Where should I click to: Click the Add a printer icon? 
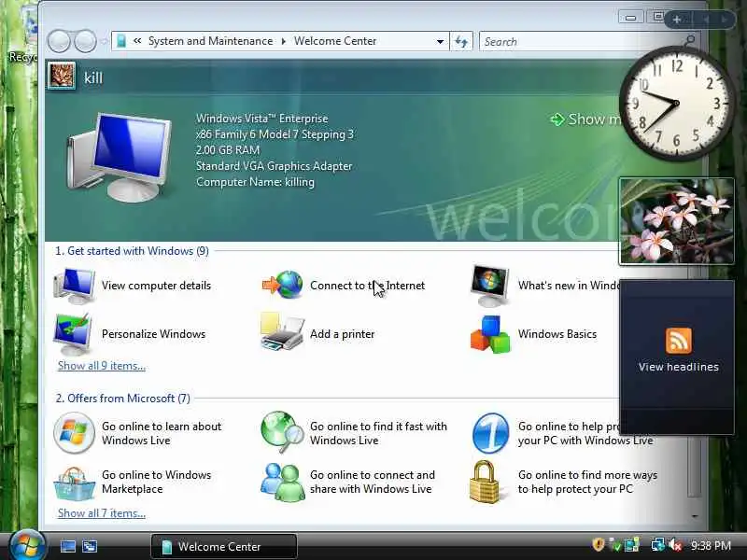tap(282, 332)
